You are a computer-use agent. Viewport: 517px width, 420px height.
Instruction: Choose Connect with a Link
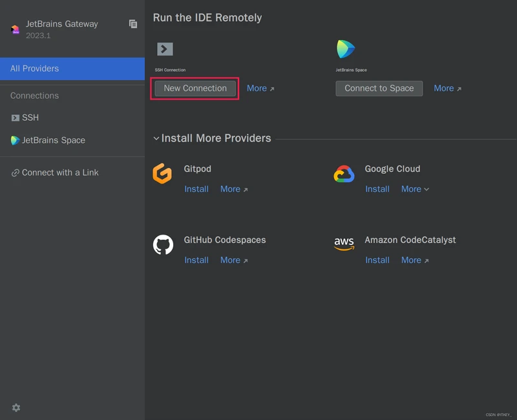(72, 173)
